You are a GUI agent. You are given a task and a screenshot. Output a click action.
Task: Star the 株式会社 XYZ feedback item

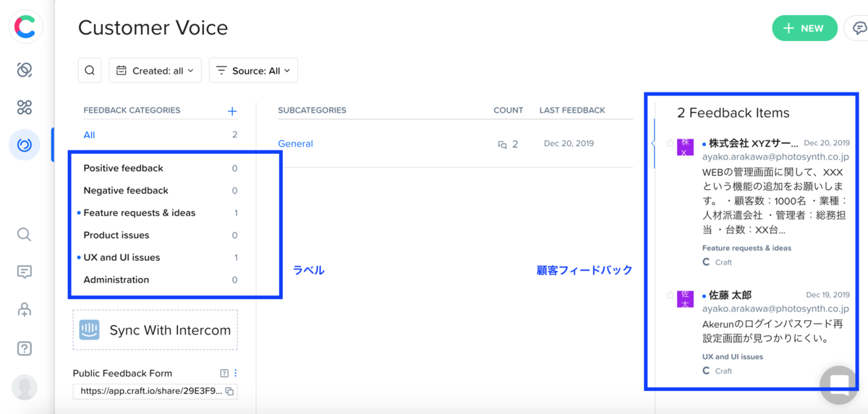click(x=670, y=144)
